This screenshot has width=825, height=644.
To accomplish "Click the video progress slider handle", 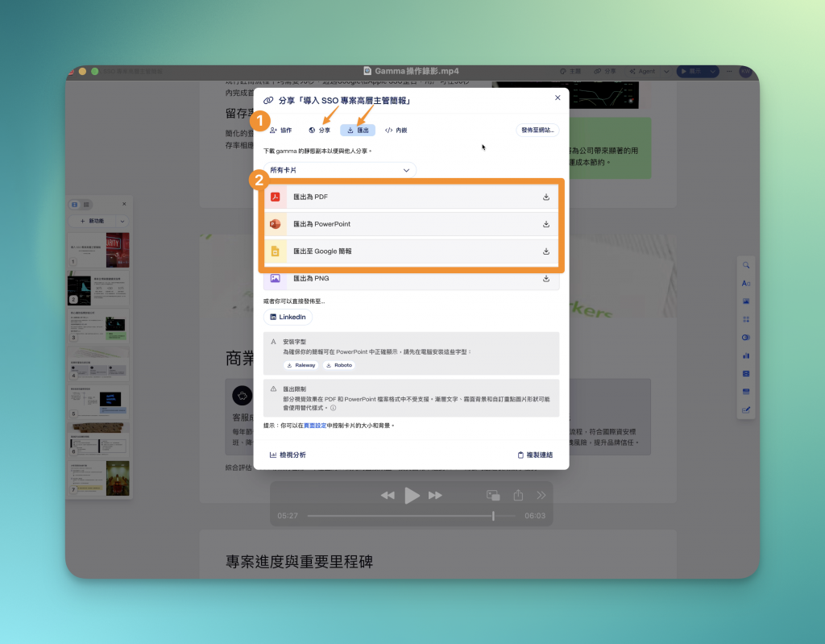I will pos(493,516).
